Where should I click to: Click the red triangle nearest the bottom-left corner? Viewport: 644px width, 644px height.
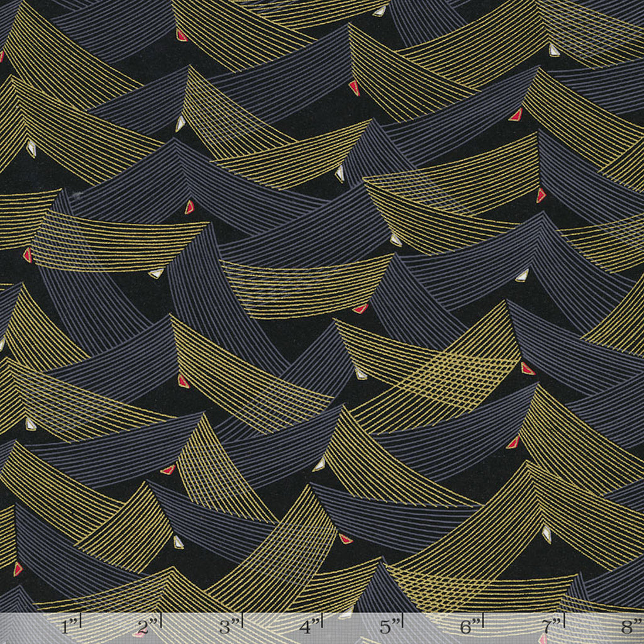[17, 569]
